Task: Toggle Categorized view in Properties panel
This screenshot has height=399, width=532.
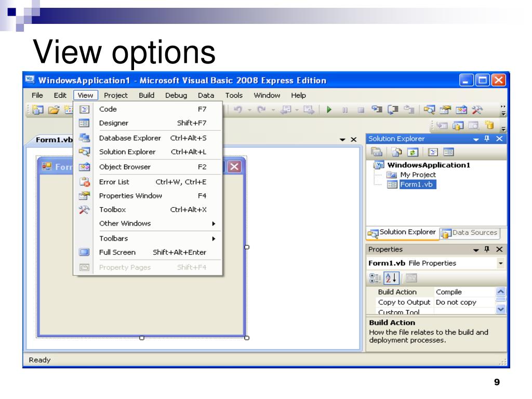Action: [375, 278]
